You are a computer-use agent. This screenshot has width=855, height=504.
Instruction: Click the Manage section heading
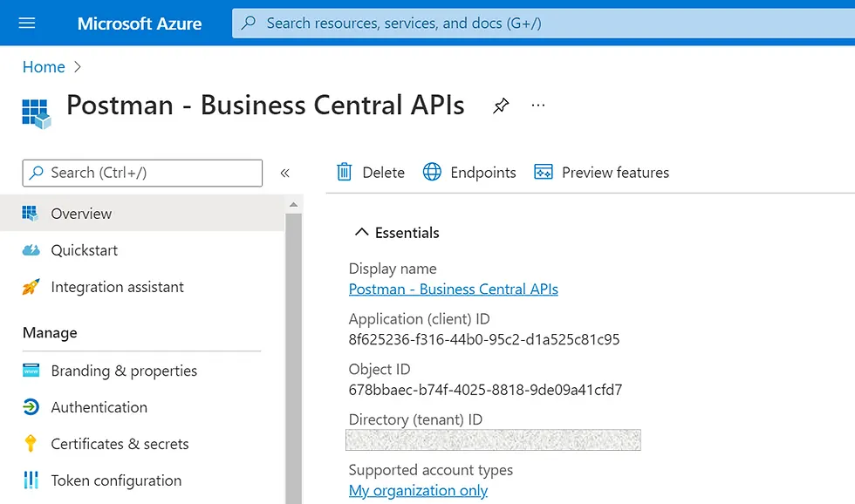pos(50,332)
